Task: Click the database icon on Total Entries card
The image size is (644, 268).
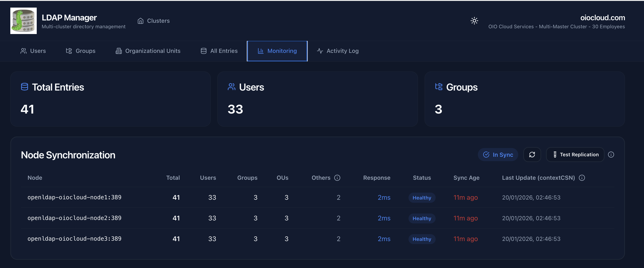Action: [x=24, y=87]
